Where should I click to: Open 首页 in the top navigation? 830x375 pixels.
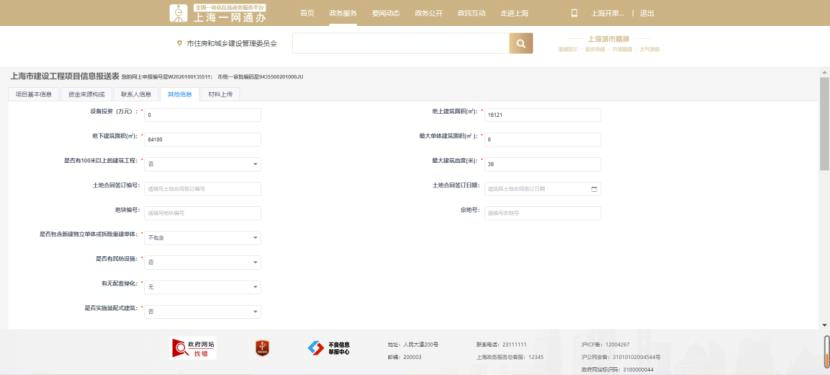pyautogui.click(x=307, y=13)
